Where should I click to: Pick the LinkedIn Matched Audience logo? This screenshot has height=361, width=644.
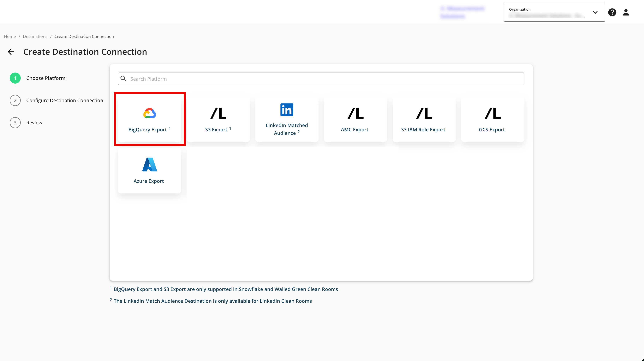[287, 110]
